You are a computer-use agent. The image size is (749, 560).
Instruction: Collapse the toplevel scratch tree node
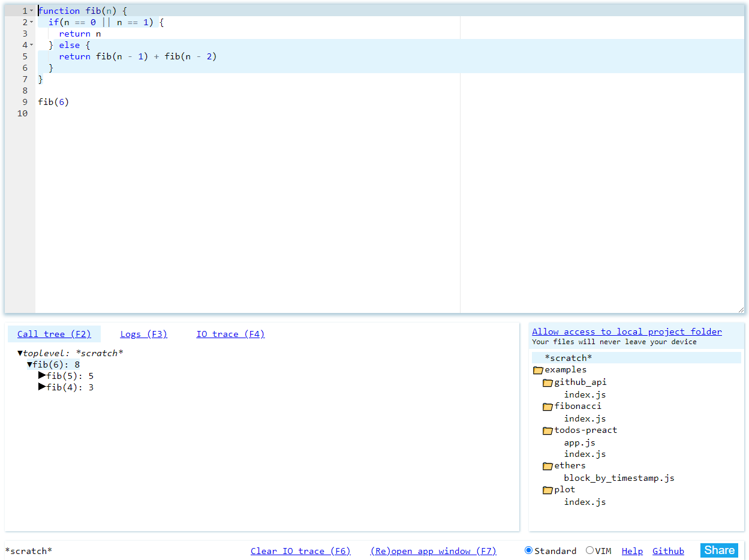[x=20, y=353]
